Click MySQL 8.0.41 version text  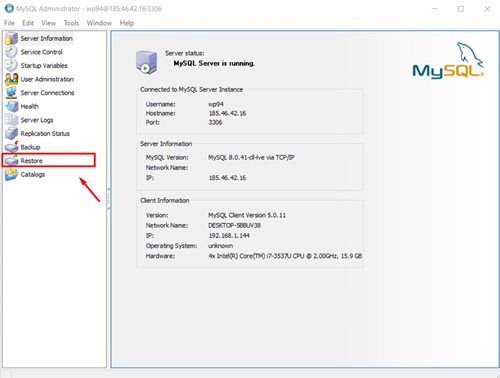click(251, 157)
